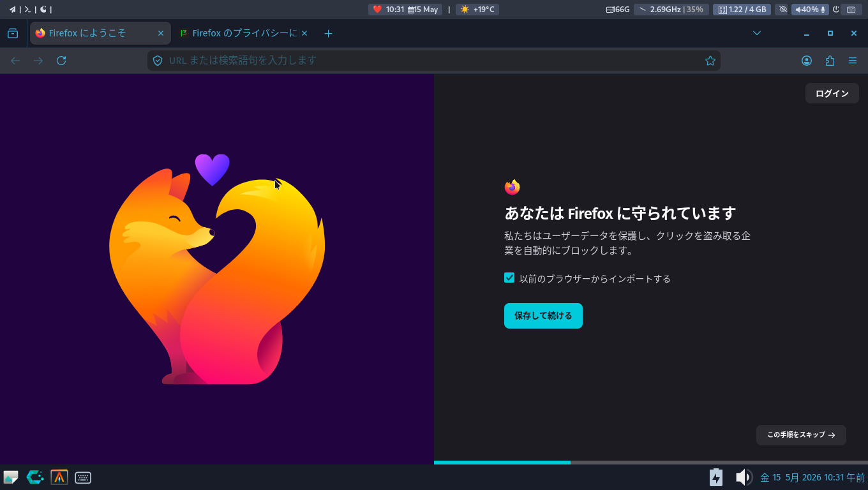Open the 15 May calendar widget
The width and height of the screenshot is (868, 490).
click(424, 10)
